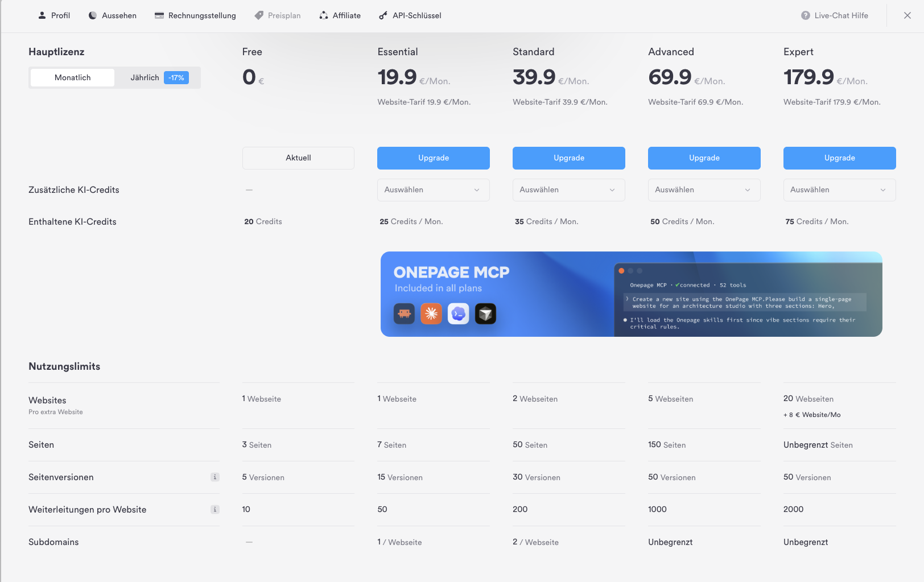The height and width of the screenshot is (582, 924).
Task: Open the API-Schlüssel tab
Action: (410, 15)
